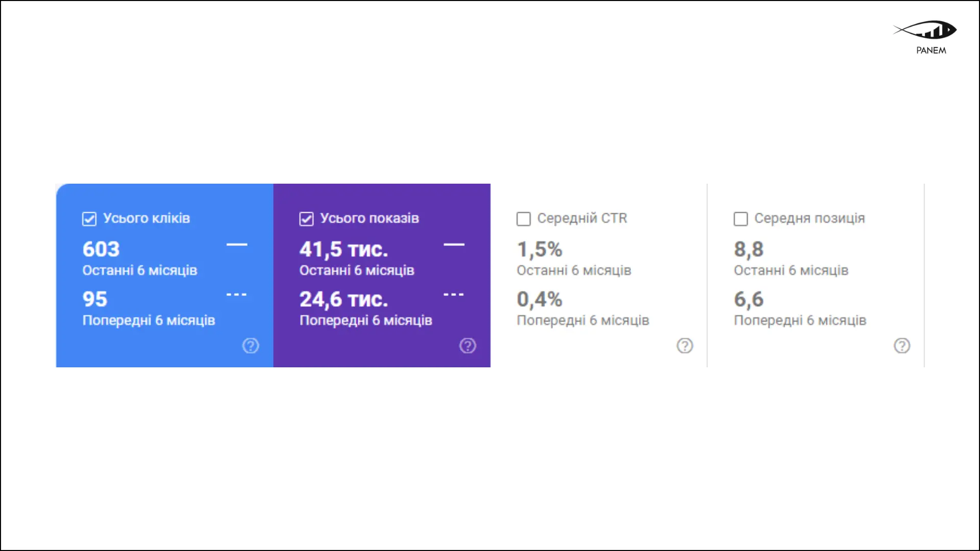Click solid line legend in impressions card
Image resolution: width=980 pixels, height=551 pixels.
click(x=454, y=245)
